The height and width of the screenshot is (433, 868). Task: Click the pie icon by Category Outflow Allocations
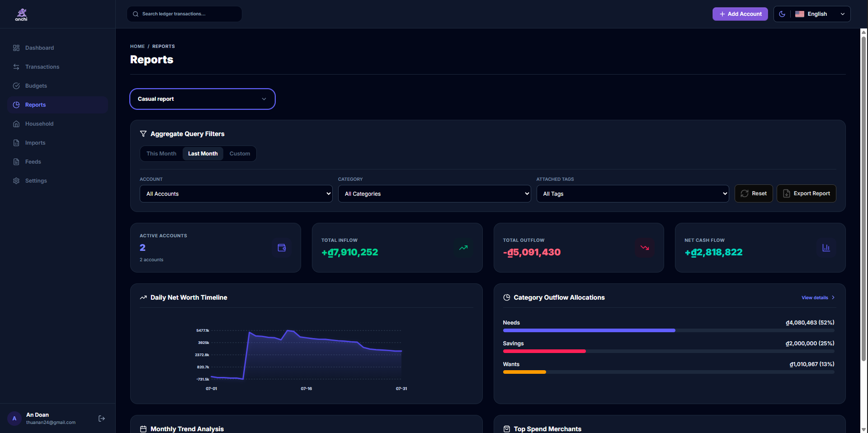coord(507,297)
